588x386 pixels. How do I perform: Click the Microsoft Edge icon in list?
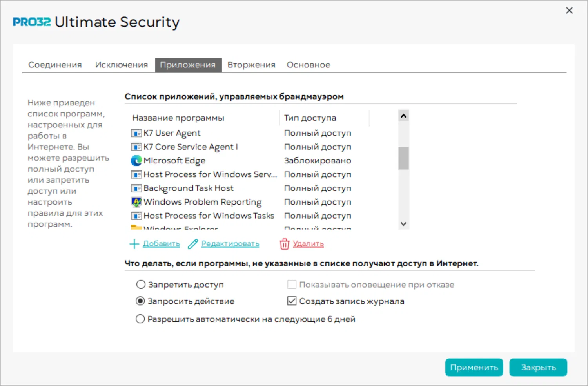[x=136, y=161]
